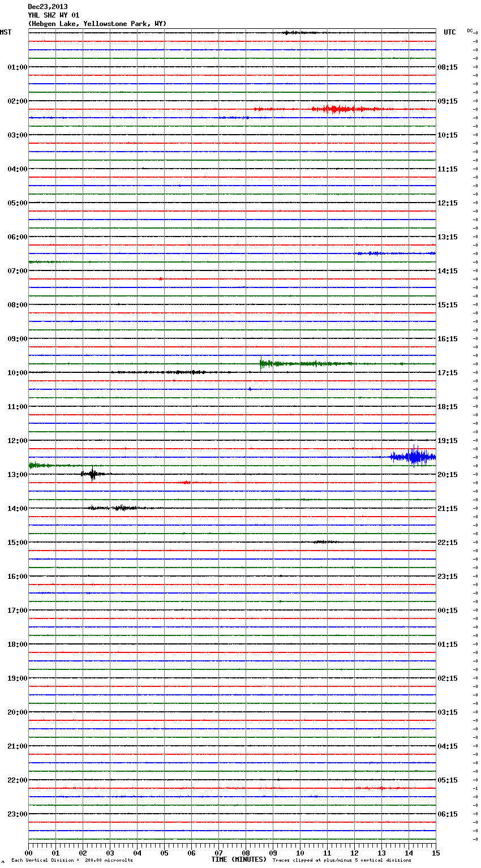
Task: Click minute tick label "08" on bottom axis
Action: (x=246, y=853)
